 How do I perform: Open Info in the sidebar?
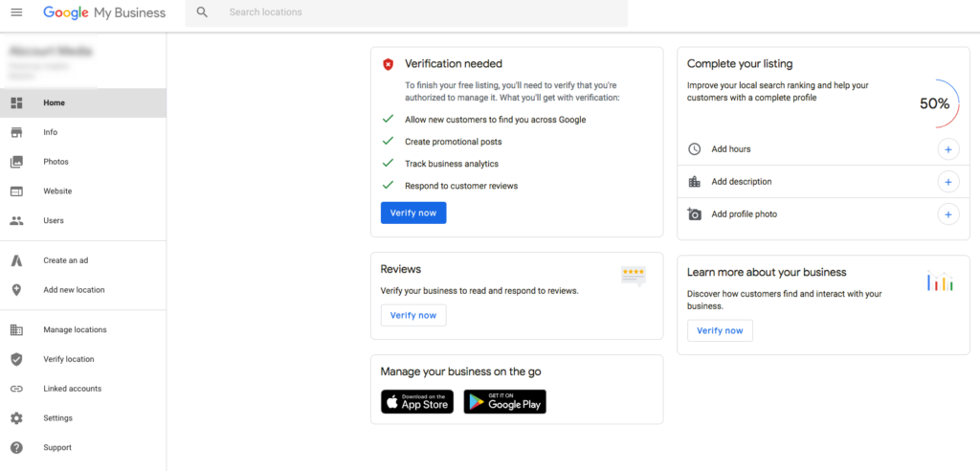(83, 133)
